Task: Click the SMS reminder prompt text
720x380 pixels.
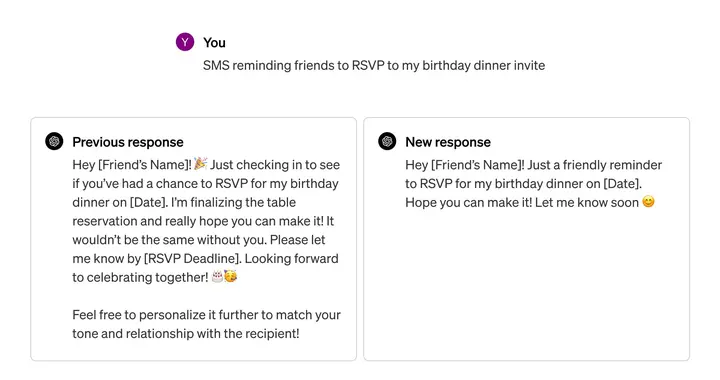Action: click(x=374, y=66)
